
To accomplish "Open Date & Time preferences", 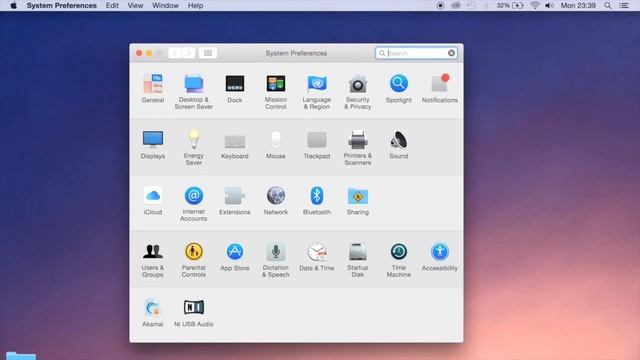I will click(x=317, y=256).
